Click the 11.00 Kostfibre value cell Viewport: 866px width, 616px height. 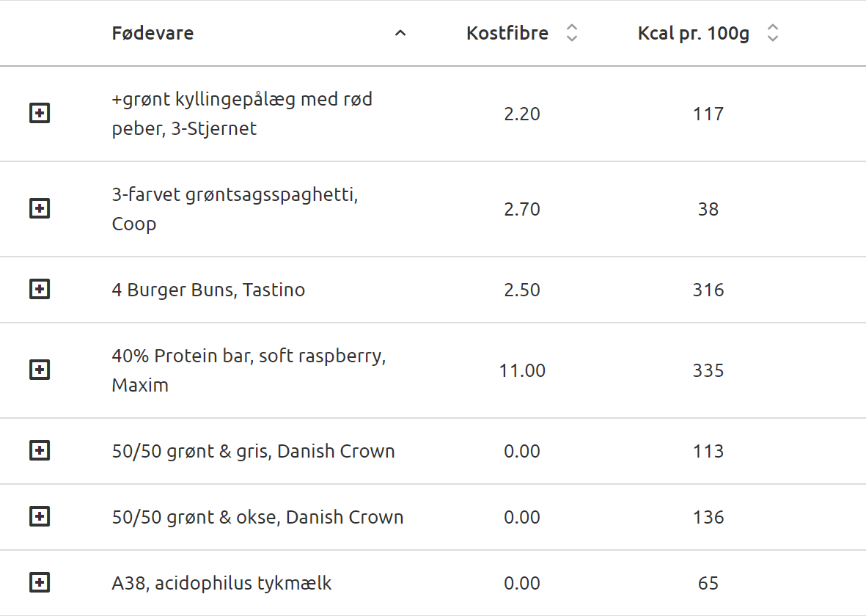(x=522, y=370)
